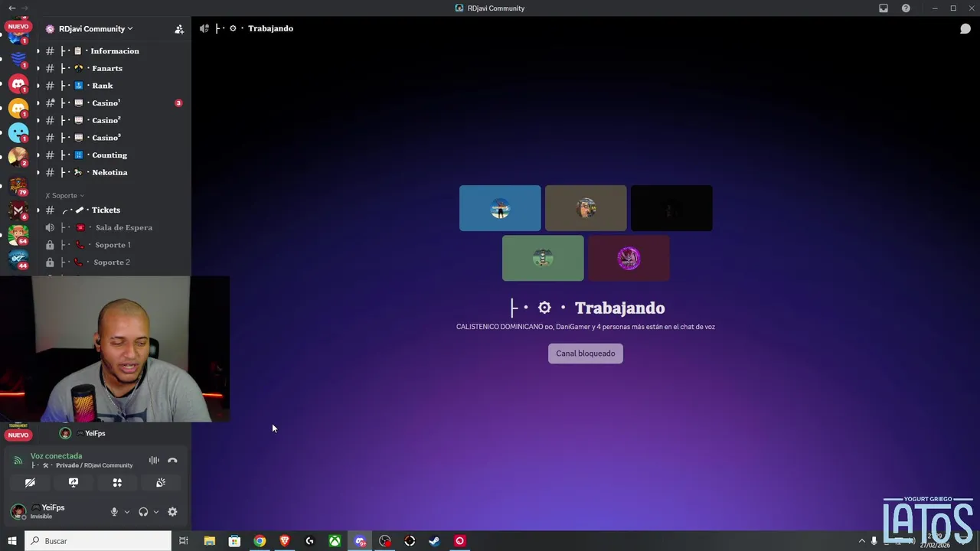Screen dimensions: 980x551
Task: Open the Fanarts channel
Action: click(113, 68)
